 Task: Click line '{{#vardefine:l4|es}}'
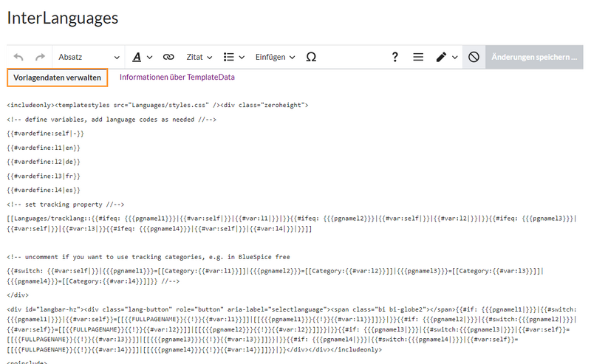tap(44, 190)
